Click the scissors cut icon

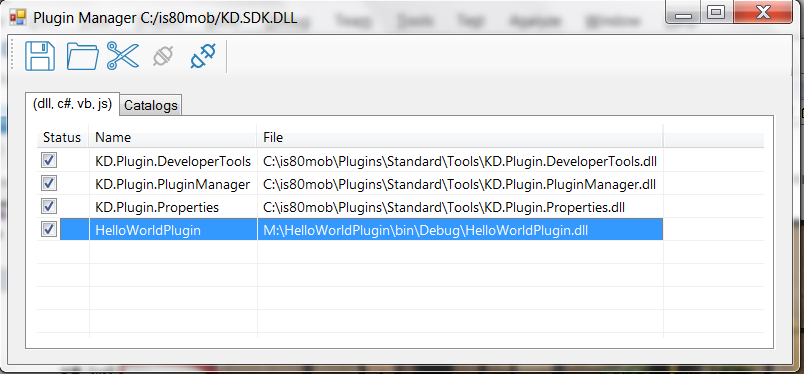123,56
